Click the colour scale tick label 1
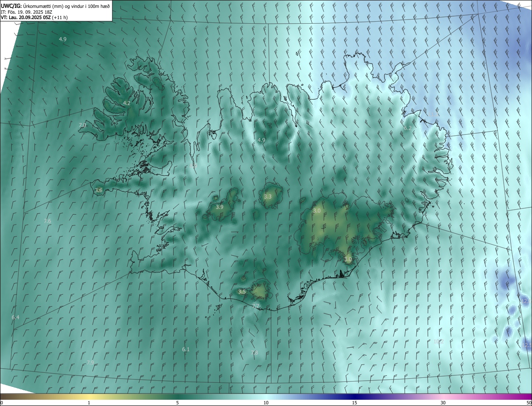 point(89,403)
